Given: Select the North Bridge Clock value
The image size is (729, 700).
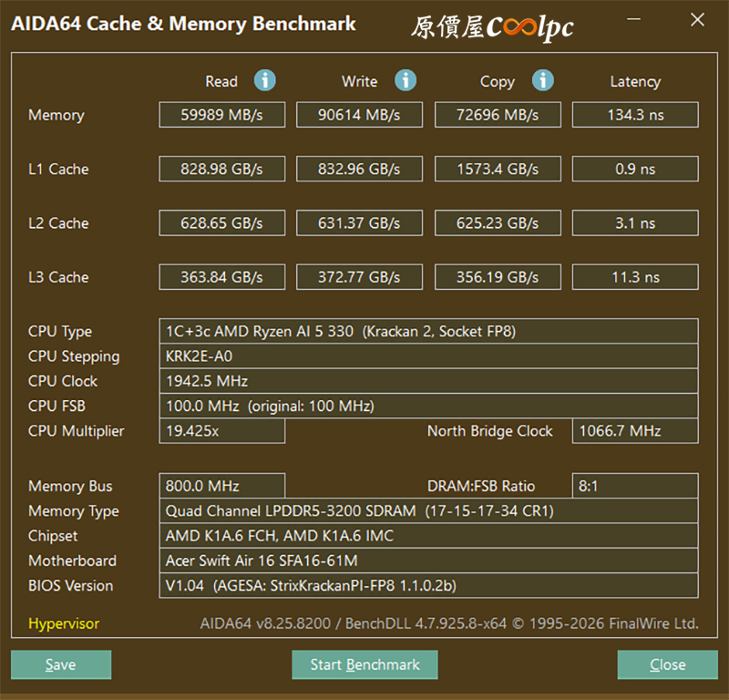Looking at the screenshot, I should pos(635,431).
